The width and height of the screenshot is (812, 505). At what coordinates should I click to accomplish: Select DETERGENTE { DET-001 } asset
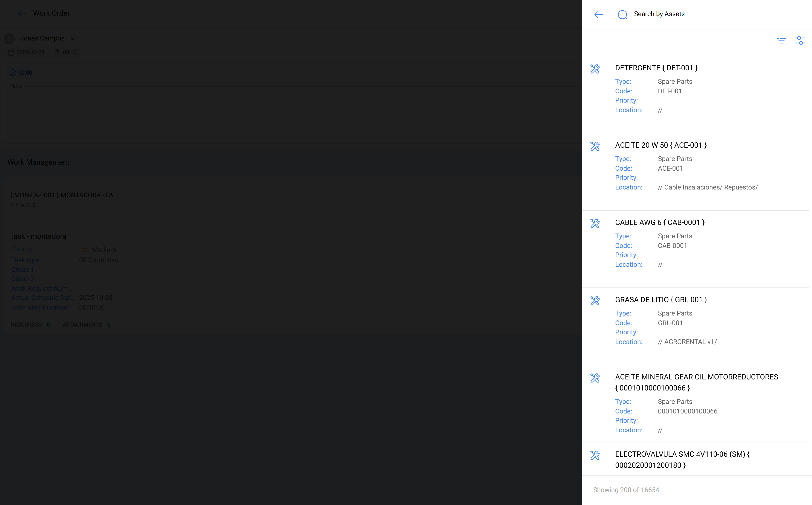point(656,68)
